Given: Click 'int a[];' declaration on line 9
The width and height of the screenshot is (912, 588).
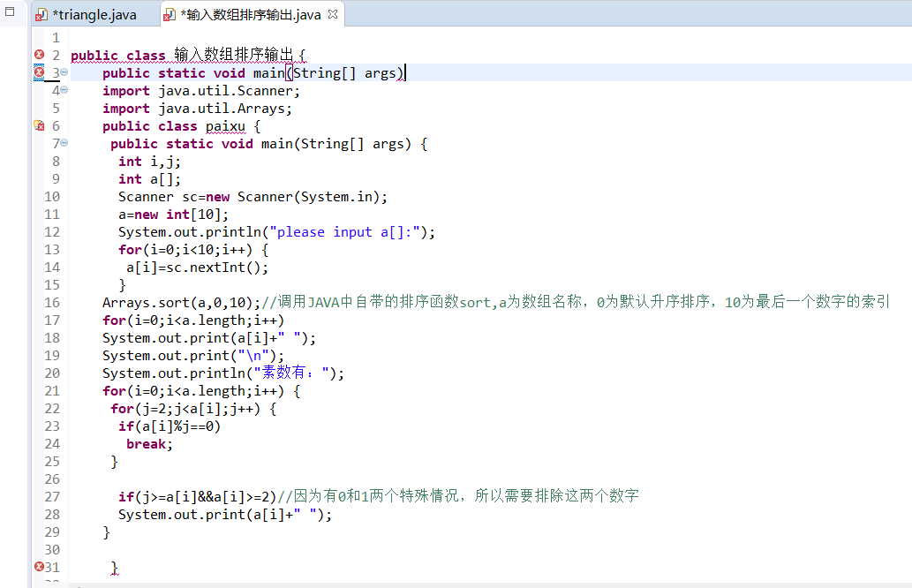Looking at the screenshot, I should (149, 179).
